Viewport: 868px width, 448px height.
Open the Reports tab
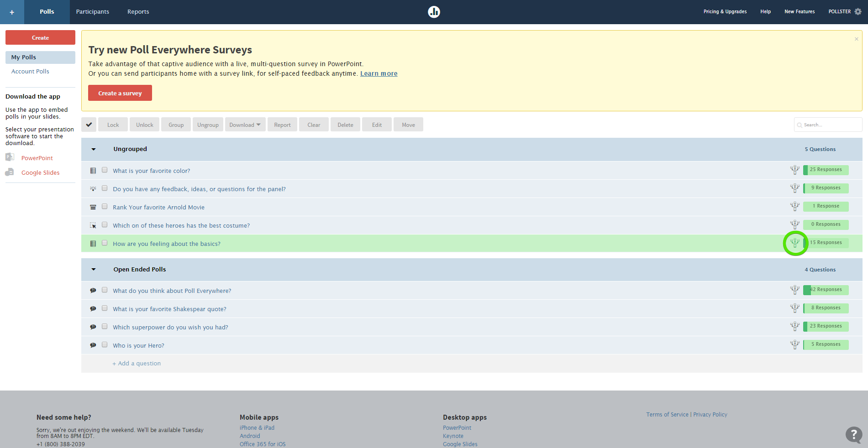pos(138,12)
